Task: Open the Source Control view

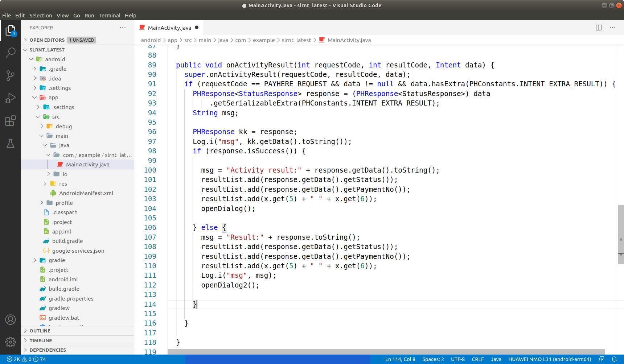Action: (x=11, y=75)
